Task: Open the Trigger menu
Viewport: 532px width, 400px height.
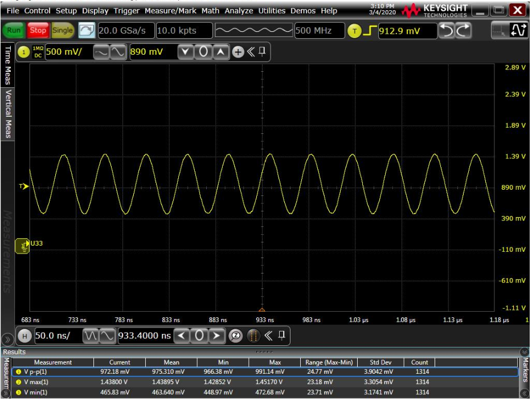Action: coord(126,11)
